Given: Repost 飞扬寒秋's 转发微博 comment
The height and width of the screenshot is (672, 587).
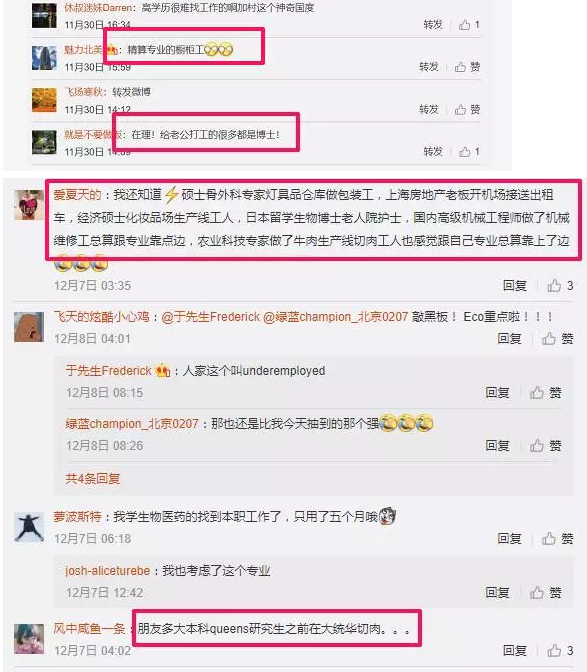Looking at the screenshot, I should [x=429, y=109].
